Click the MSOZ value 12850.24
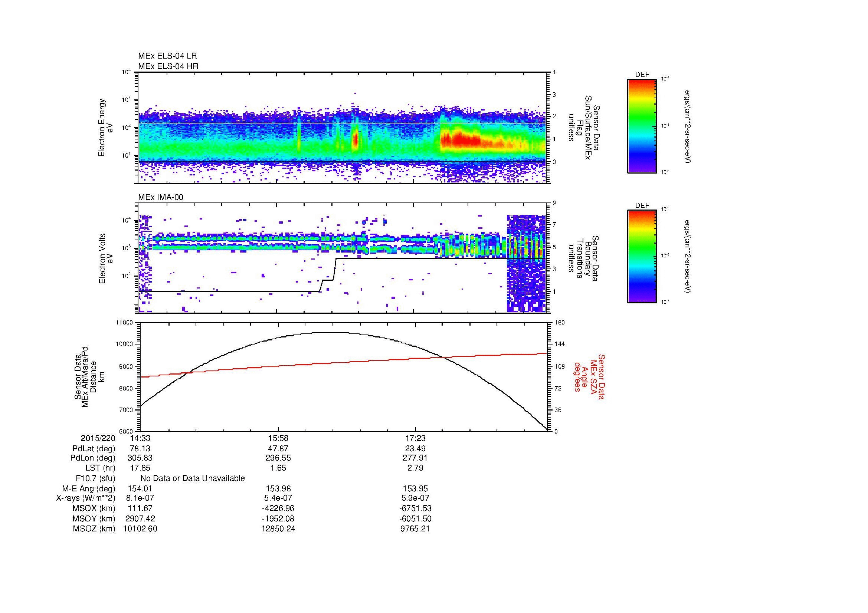This screenshot has width=868, height=613. click(x=278, y=529)
